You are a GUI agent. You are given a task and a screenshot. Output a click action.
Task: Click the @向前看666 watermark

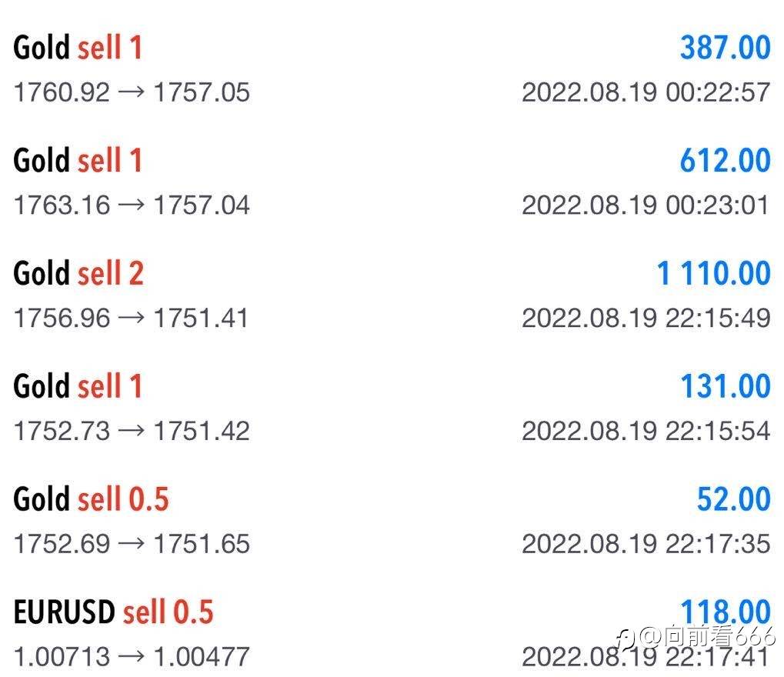[696, 636]
